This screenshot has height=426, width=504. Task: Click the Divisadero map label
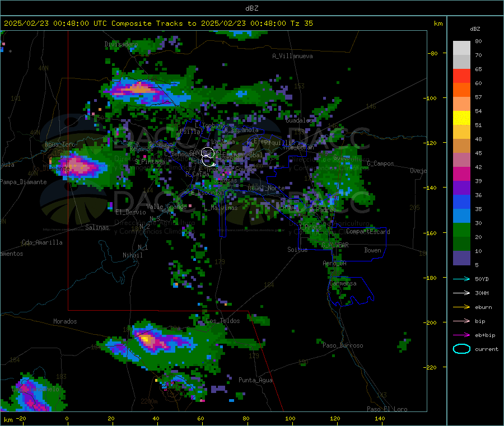click(x=121, y=44)
